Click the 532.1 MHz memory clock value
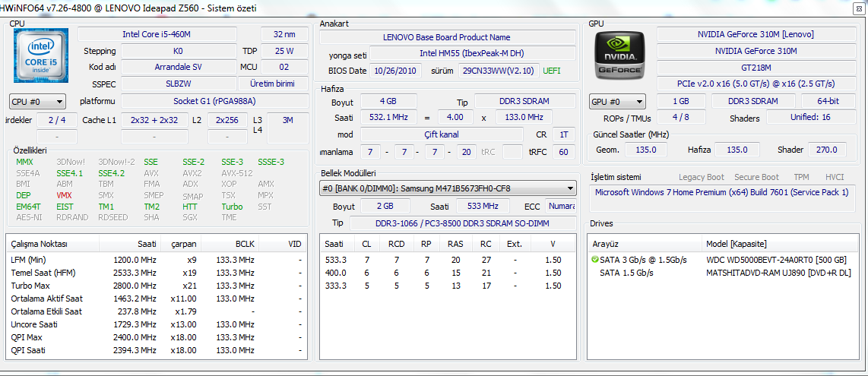The image size is (868, 376). tap(388, 118)
